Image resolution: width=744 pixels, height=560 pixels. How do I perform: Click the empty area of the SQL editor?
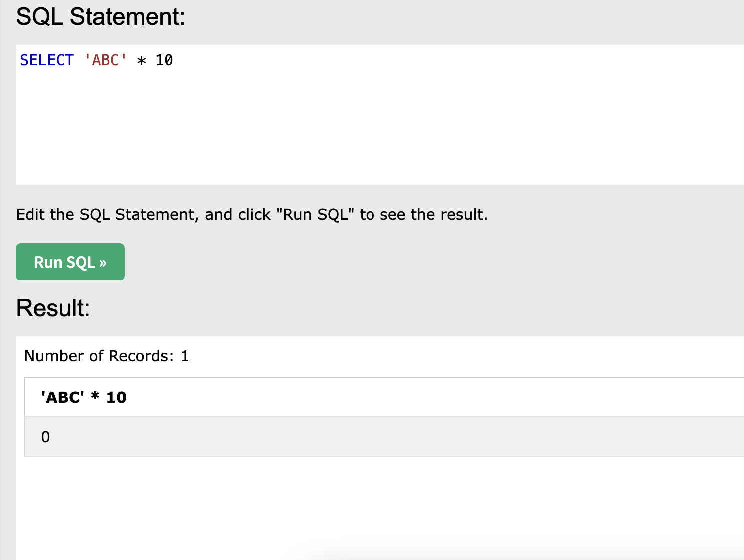pos(379,130)
